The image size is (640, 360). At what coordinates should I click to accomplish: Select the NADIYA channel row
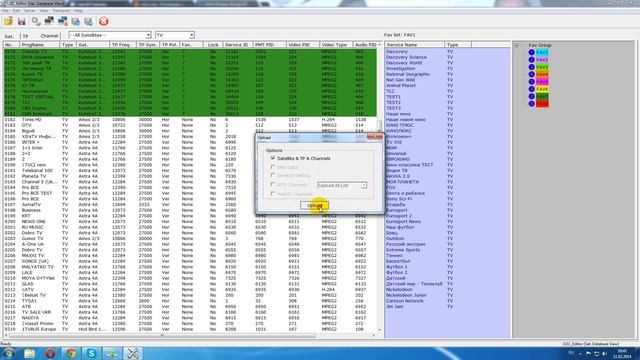tap(190, 318)
